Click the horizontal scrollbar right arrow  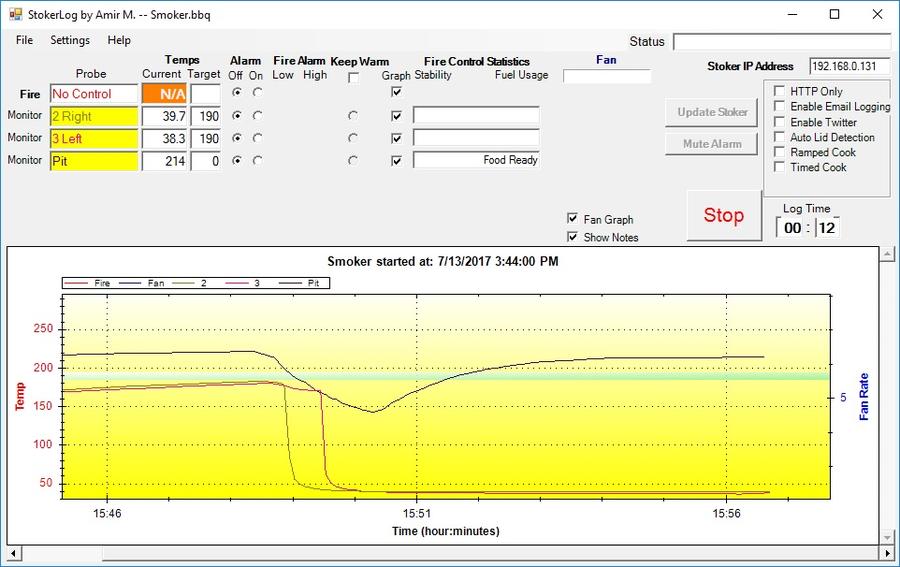[x=886, y=553]
